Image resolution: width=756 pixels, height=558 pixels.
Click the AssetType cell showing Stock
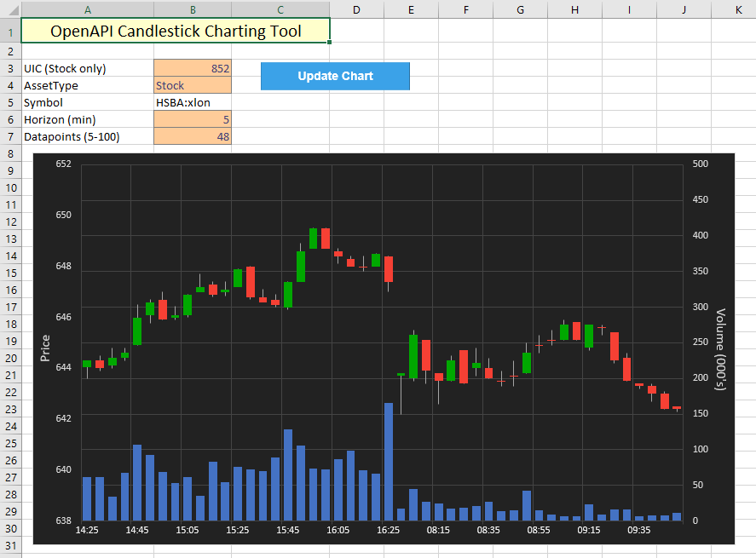[x=193, y=85]
